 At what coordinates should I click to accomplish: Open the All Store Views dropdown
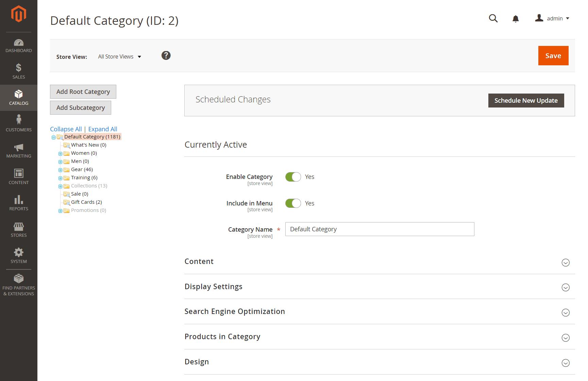click(x=119, y=56)
